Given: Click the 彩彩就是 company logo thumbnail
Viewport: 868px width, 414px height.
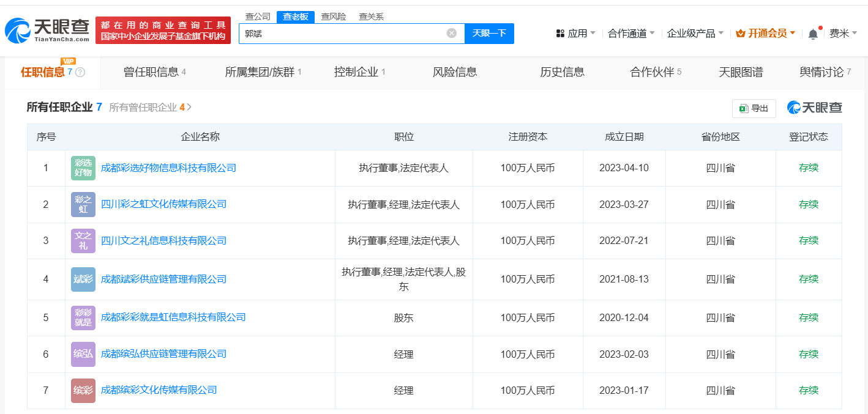Looking at the screenshot, I should (83, 317).
